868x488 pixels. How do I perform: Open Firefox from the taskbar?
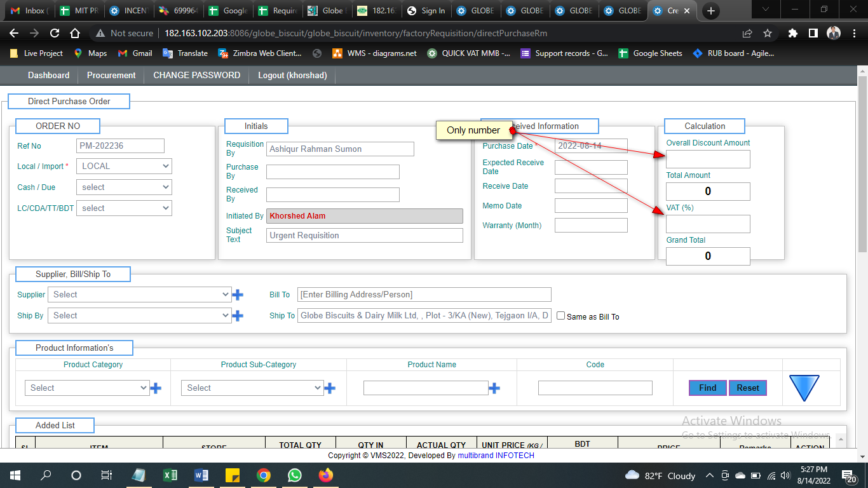(x=326, y=475)
